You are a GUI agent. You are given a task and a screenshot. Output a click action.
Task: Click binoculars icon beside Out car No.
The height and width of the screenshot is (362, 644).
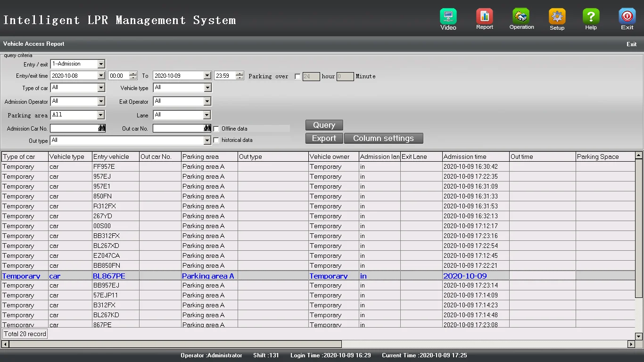tap(207, 128)
